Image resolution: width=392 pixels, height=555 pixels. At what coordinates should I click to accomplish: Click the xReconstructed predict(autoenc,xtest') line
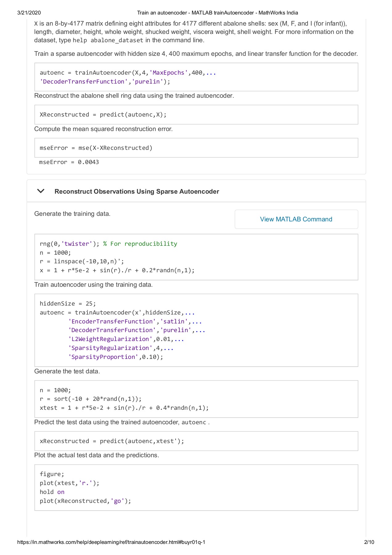coord(112,441)
